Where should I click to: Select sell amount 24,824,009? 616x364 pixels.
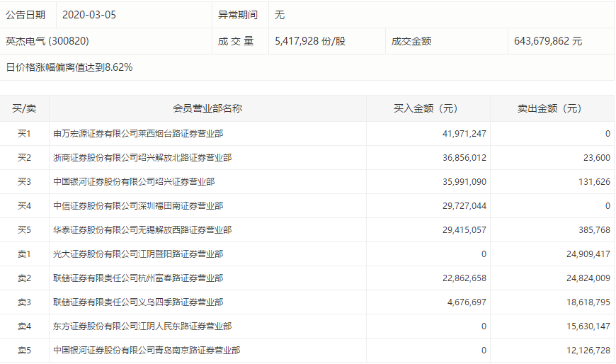[x=588, y=278]
